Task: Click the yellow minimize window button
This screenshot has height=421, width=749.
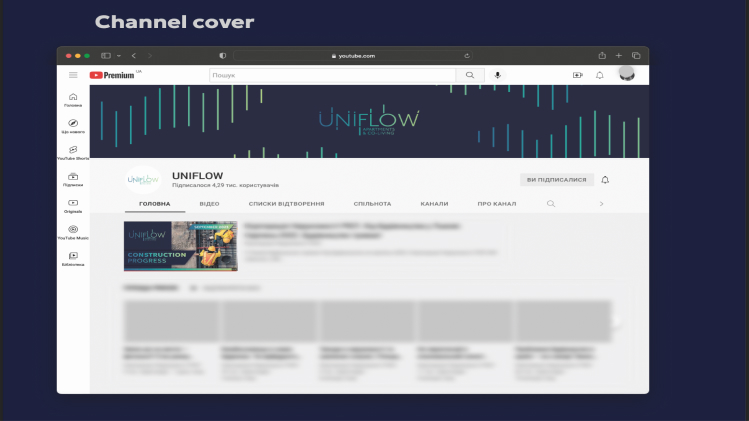Action: (77, 56)
